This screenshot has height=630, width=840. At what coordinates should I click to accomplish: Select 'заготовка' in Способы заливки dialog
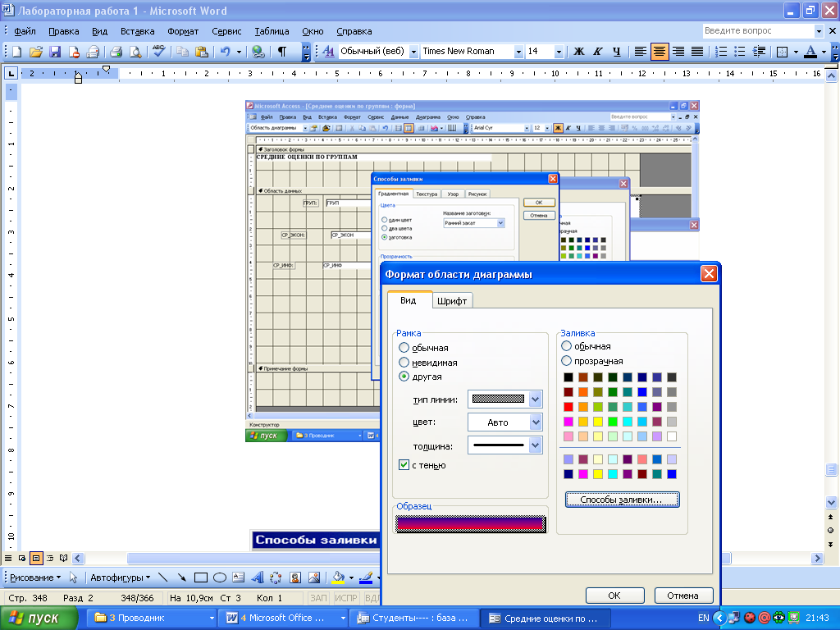(x=384, y=237)
